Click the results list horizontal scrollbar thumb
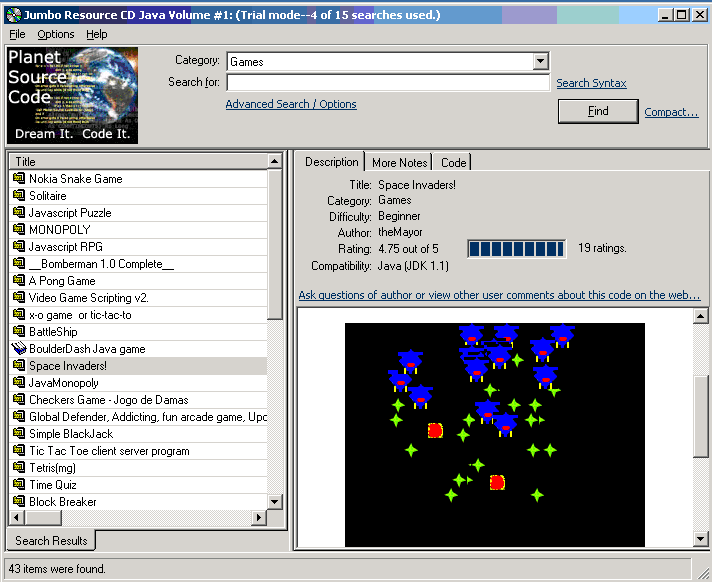Viewport: 712px width, 582px height. click(44, 518)
